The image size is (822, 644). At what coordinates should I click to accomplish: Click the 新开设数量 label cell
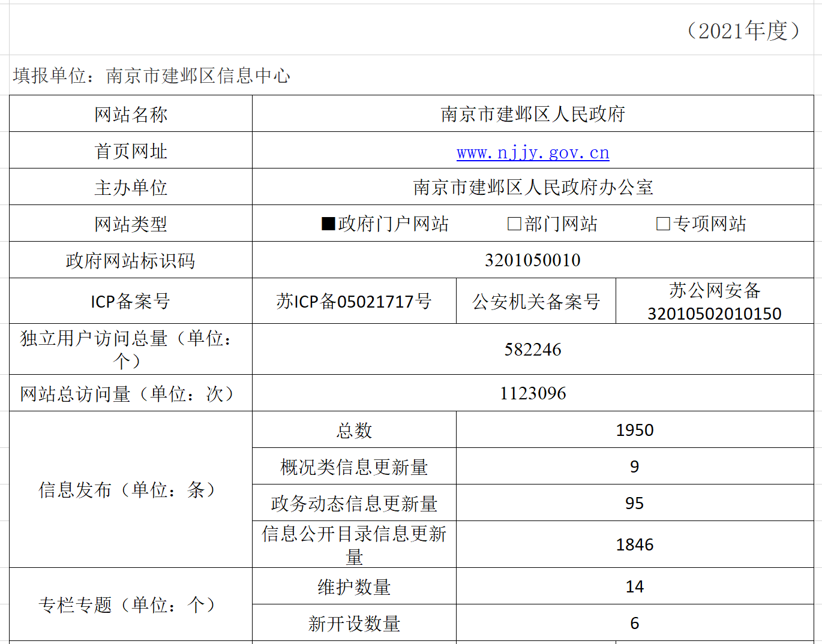click(x=354, y=623)
